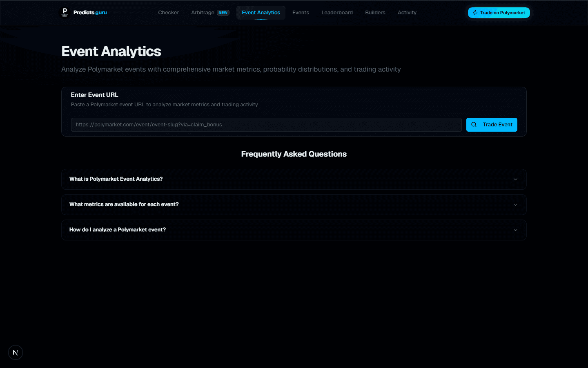Click the "Paste a Polymarket event URL" helper text

(165, 105)
